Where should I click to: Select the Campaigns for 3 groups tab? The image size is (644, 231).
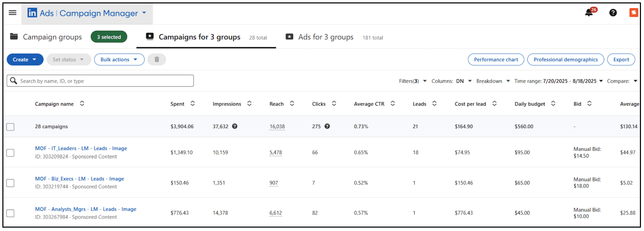206,37
